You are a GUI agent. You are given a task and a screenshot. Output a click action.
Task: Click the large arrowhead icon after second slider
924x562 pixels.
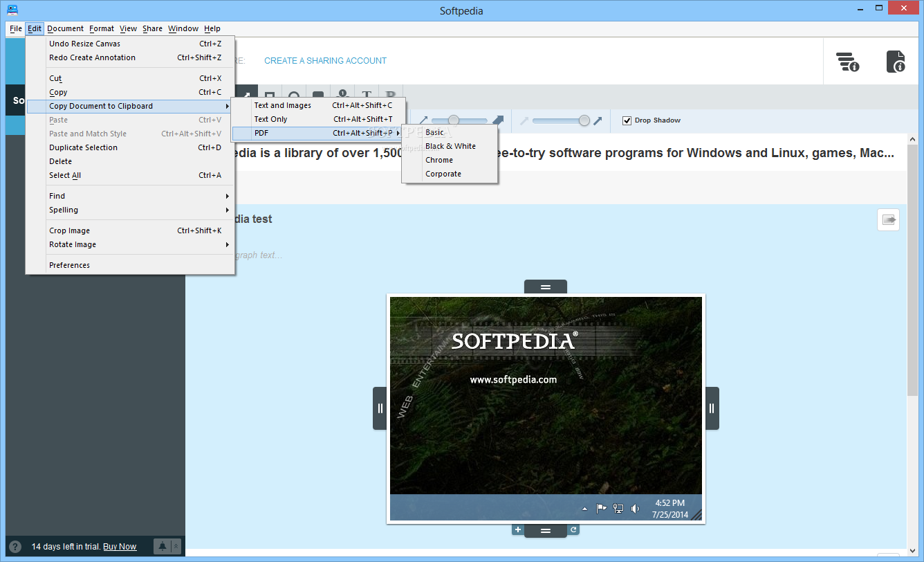[x=598, y=120]
